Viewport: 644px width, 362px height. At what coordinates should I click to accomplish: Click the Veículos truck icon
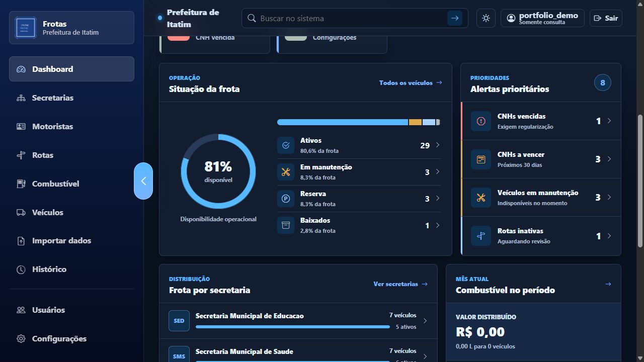point(21,212)
